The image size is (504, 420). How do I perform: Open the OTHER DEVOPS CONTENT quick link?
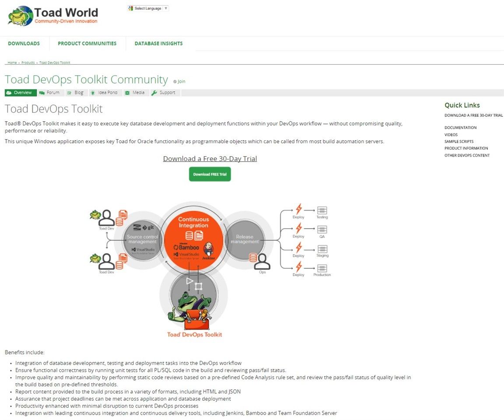pyautogui.click(x=467, y=155)
